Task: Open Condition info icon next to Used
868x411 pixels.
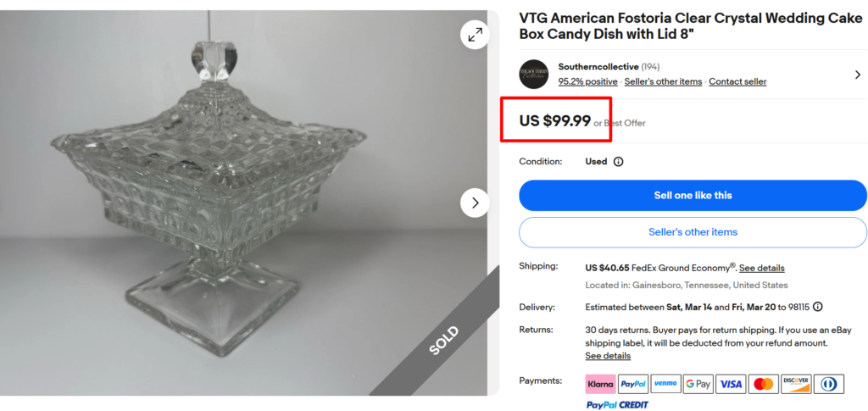Action: pos(618,162)
